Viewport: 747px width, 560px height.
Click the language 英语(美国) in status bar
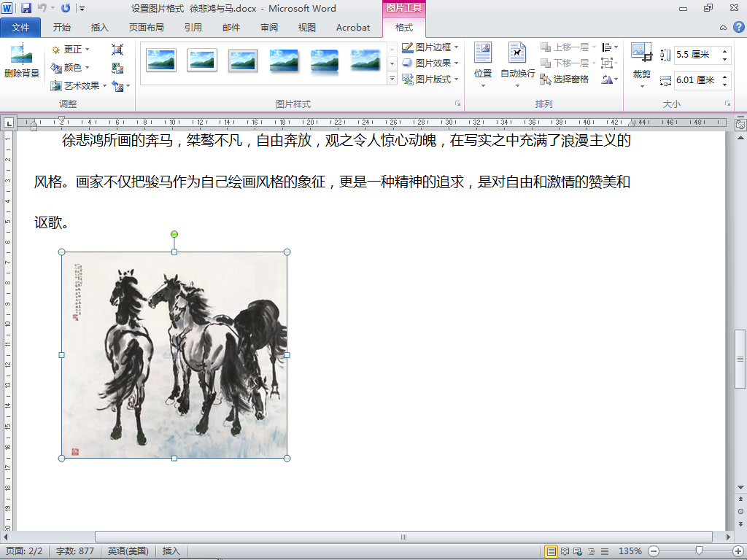(x=128, y=551)
